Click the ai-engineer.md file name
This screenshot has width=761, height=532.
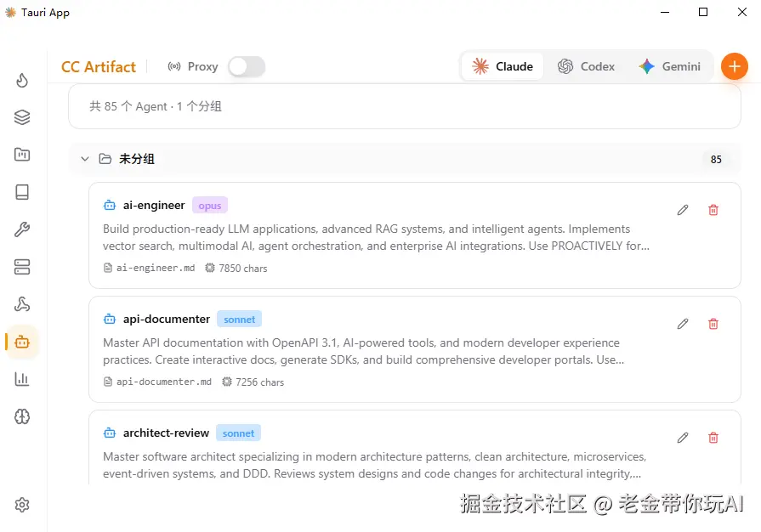[156, 268]
